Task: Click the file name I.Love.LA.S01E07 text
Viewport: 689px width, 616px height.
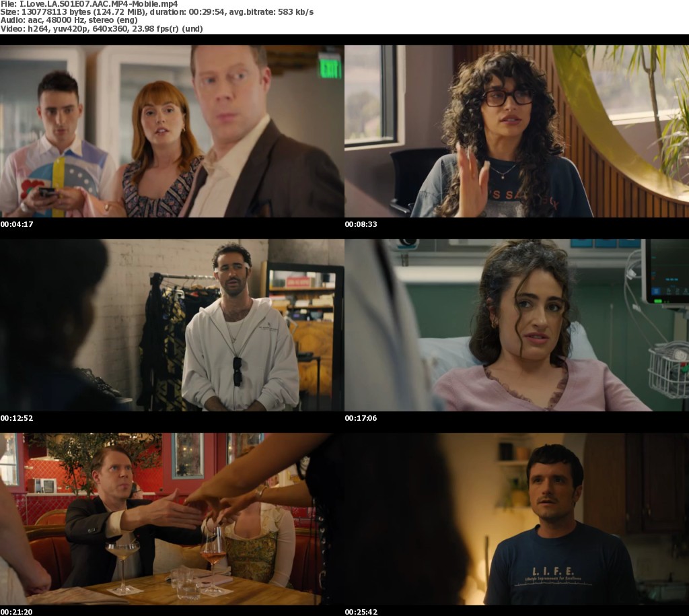Action: [x=89, y=3]
